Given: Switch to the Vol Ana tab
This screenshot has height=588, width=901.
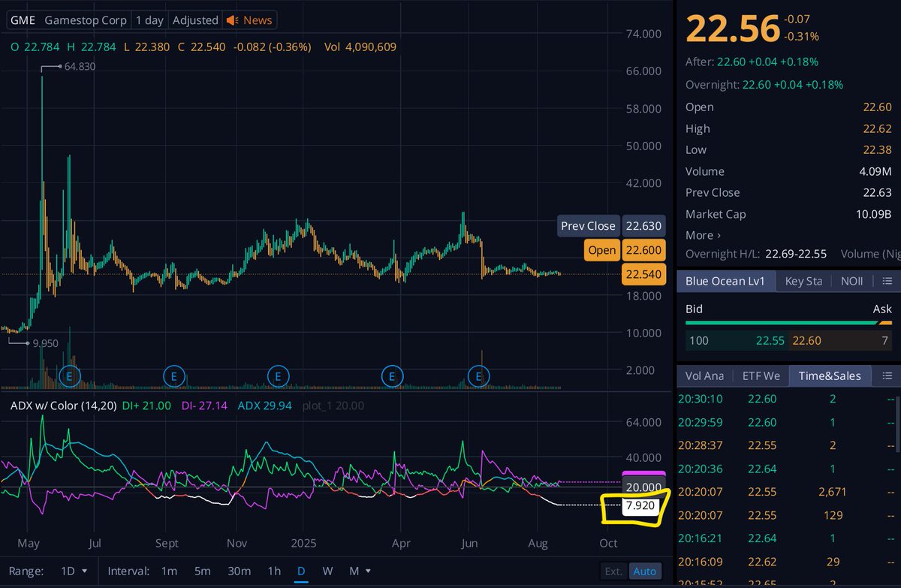Looking at the screenshot, I should coord(704,375).
